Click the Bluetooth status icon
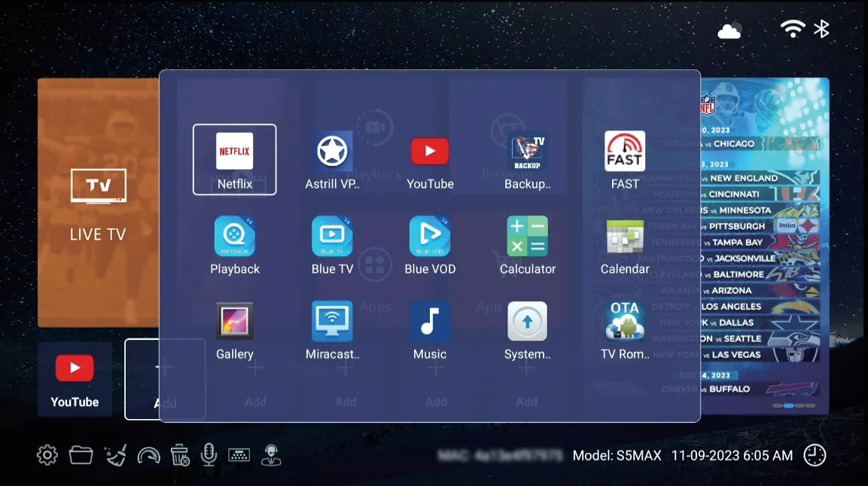 click(x=821, y=29)
